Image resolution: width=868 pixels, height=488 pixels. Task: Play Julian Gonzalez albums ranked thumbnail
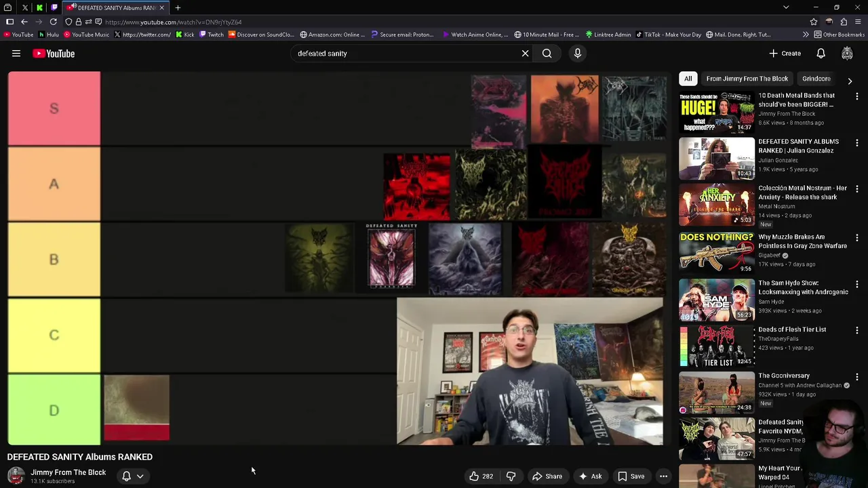[x=717, y=159]
